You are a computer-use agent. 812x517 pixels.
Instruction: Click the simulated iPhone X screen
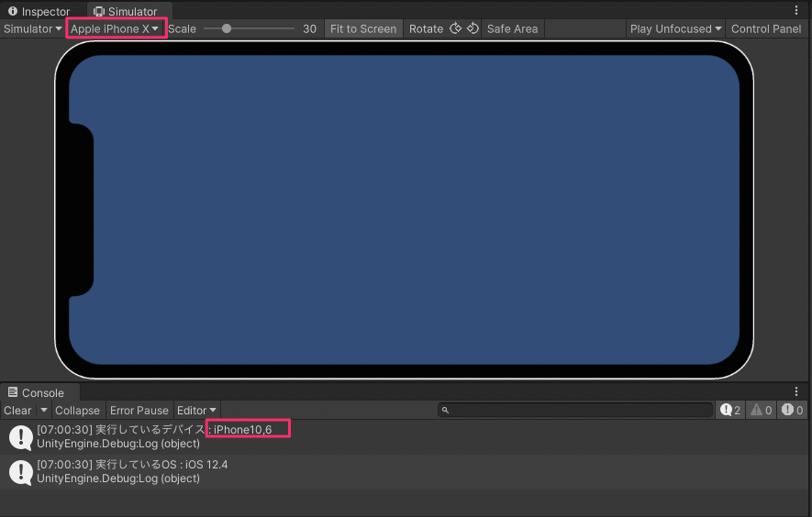pos(404,210)
